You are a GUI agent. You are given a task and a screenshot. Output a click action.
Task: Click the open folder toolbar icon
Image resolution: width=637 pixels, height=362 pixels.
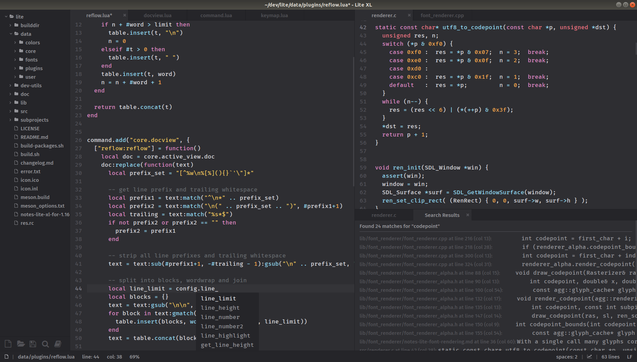tap(21, 344)
